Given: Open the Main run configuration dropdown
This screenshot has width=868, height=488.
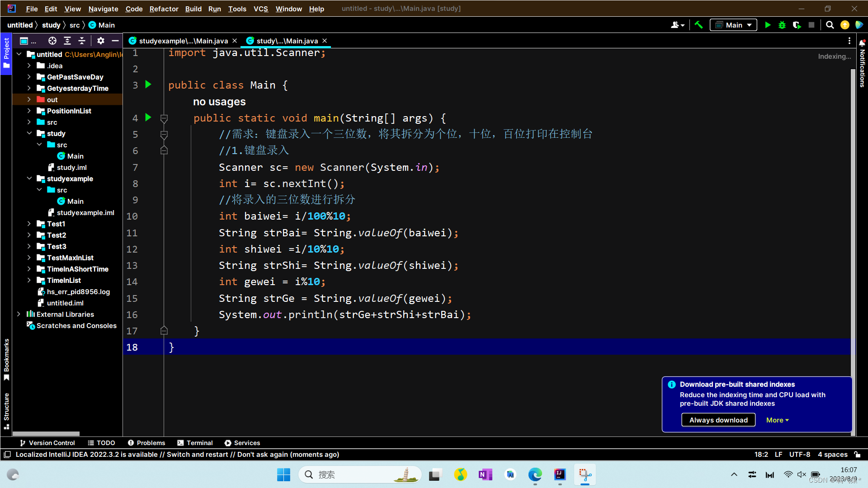Looking at the screenshot, I should pos(733,25).
